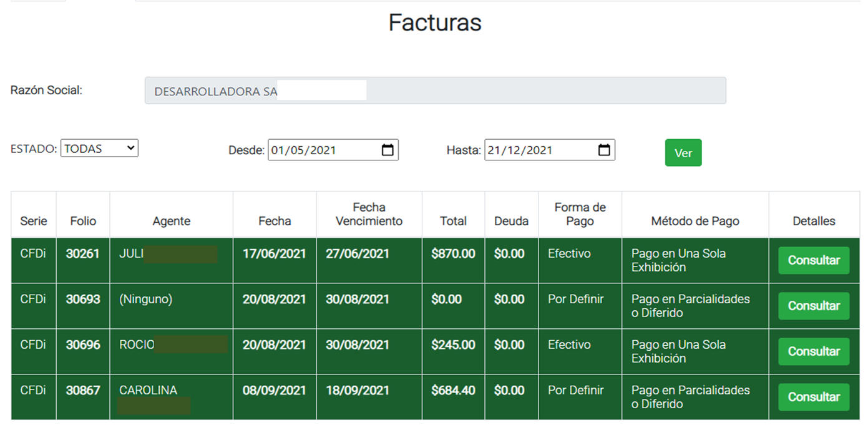868x430 pixels.
Task: Select the Folio column header
Action: [x=83, y=221]
